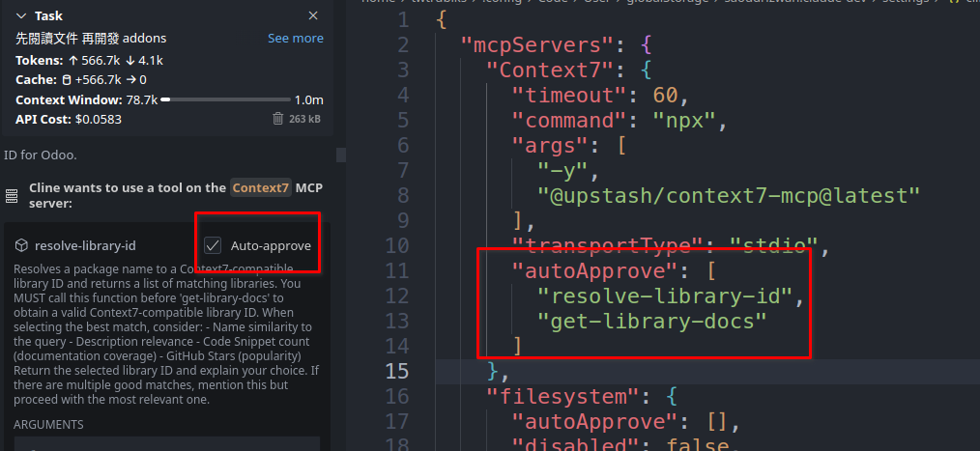Click line number 15 in gutter
This screenshot has height=451, width=980.
point(397,371)
